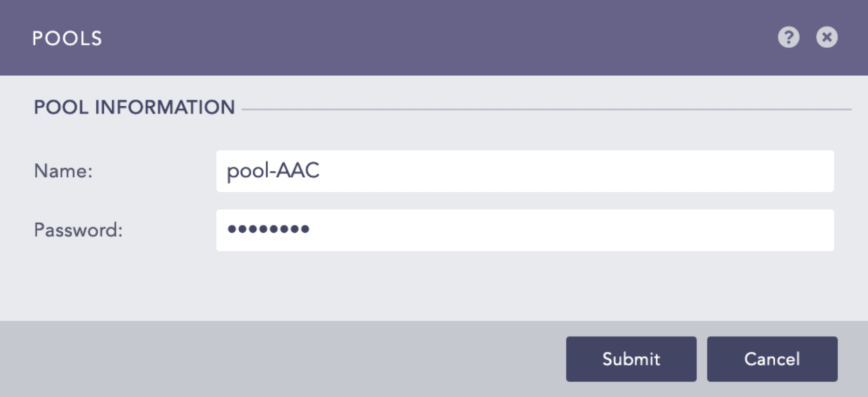This screenshot has height=397, width=868.
Task: Click the POOLS dialog title text
Action: 67,38
